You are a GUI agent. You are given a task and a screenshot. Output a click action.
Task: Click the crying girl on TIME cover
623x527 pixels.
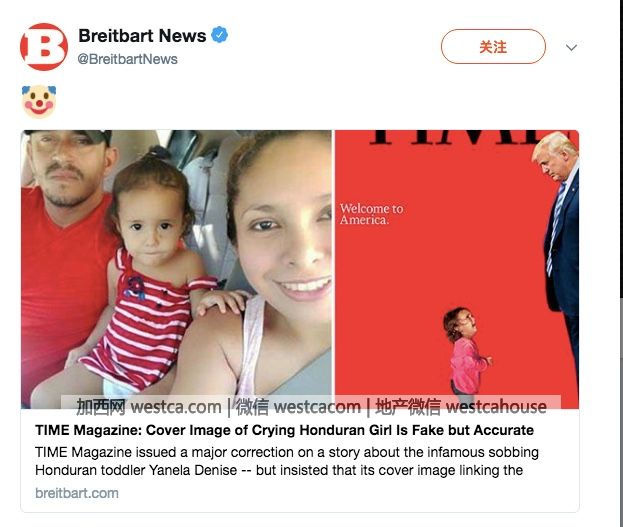click(x=467, y=352)
